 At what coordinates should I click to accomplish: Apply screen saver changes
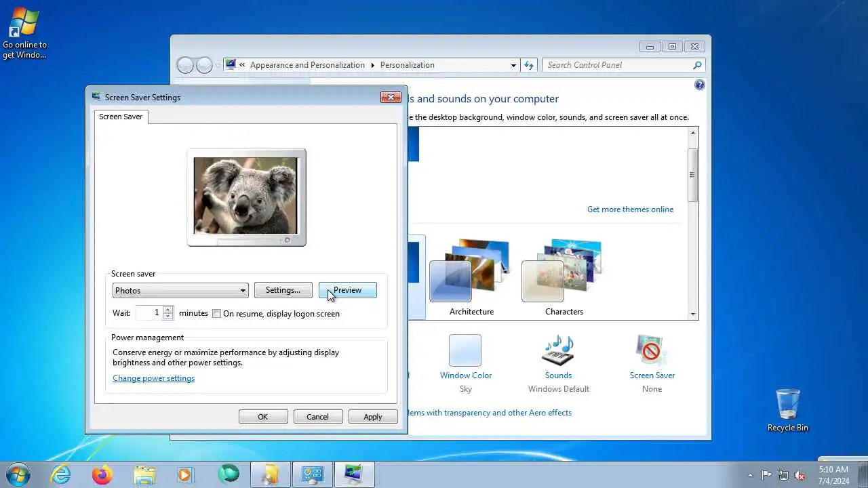tap(373, 417)
